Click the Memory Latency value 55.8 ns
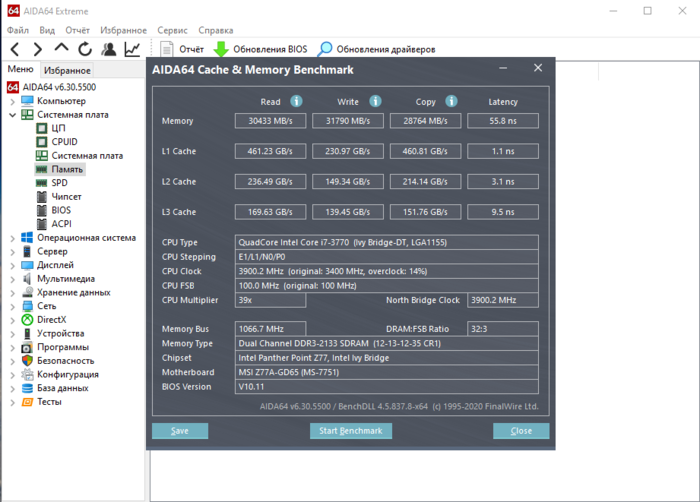The image size is (700, 502). pos(503,121)
